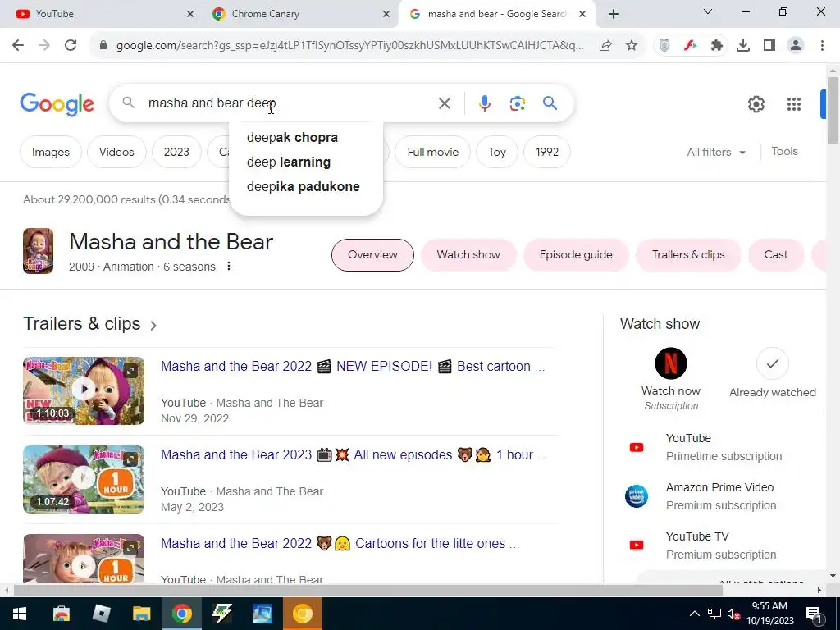This screenshot has width=840, height=630.
Task: Open Roblox from the taskbar
Action: coord(101,614)
